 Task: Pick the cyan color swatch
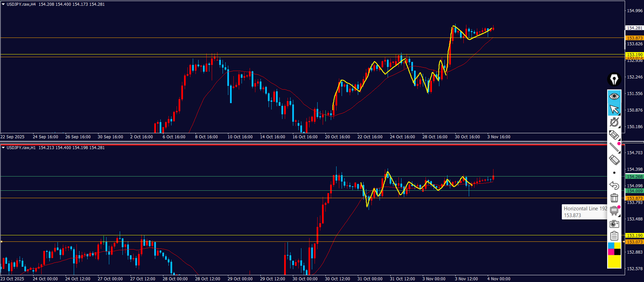coord(611,245)
